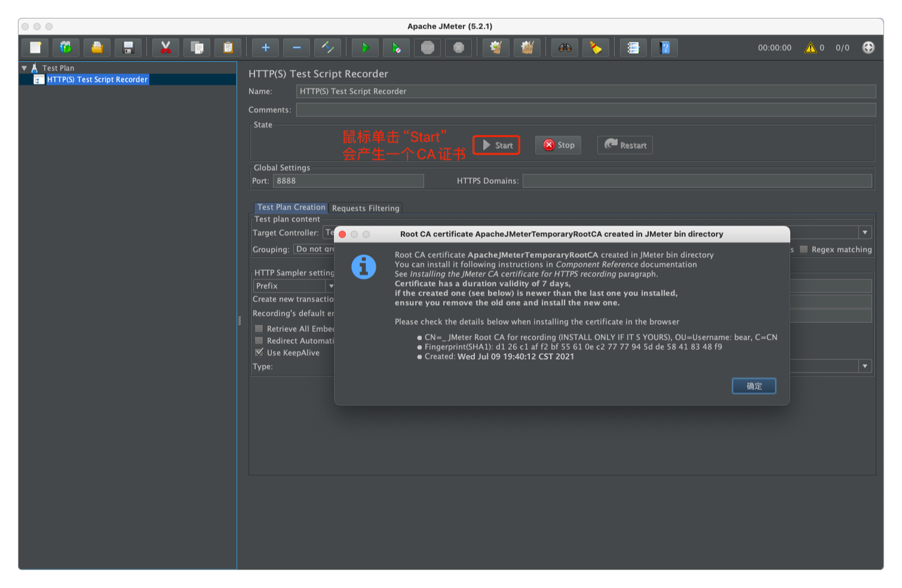Click the toolbar Shutdown icon
The width and height of the screenshot is (902, 588).
tap(458, 48)
